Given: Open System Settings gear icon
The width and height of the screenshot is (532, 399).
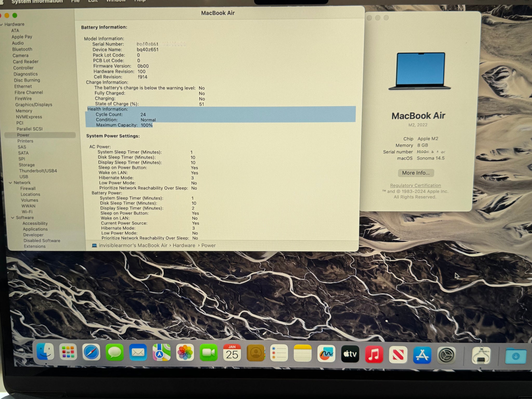Looking at the screenshot, I should [x=446, y=355].
